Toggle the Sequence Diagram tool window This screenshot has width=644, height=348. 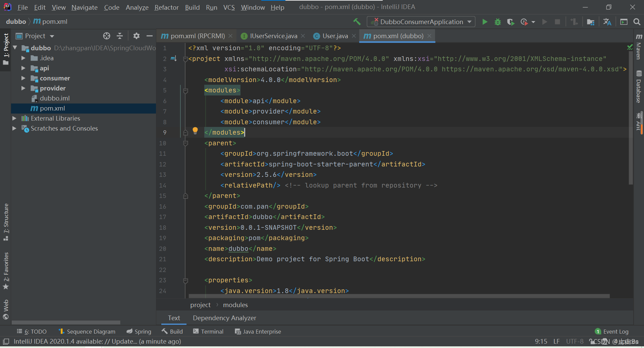87,332
